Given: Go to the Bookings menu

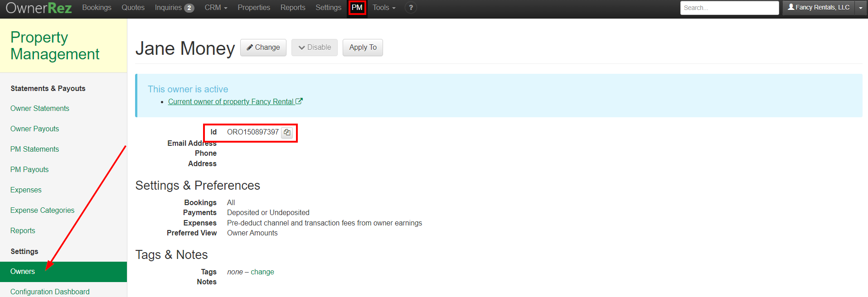Looking at the screenshot, I should (x=97, y=8).
